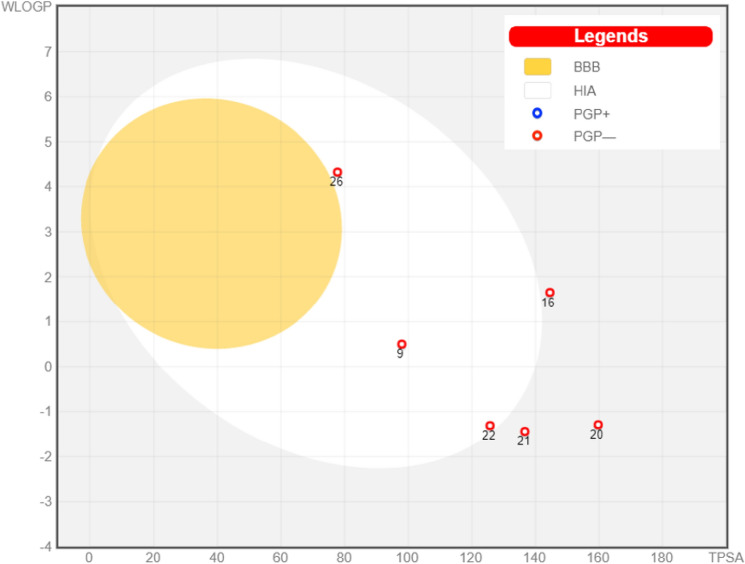This screenshot has height=564, width=745.
Task: Click the 100 tick on TPSA axis
Action: click(407, 556)
